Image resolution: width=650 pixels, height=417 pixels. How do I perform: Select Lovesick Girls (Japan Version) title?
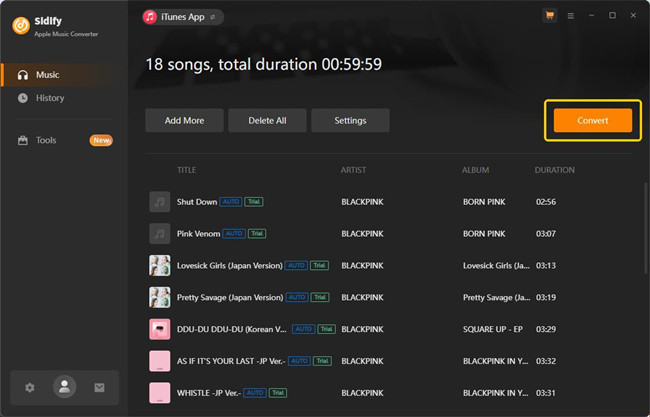[230, 266]
